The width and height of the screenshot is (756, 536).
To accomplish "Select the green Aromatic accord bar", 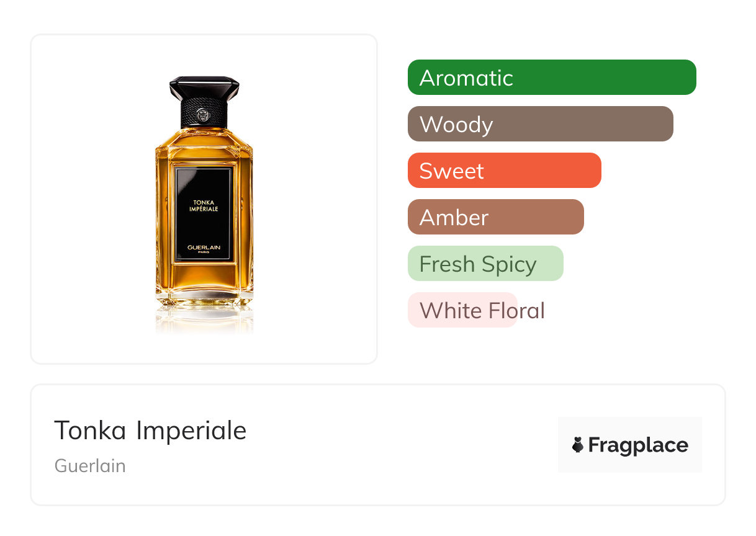I will [x=552, y=78].
